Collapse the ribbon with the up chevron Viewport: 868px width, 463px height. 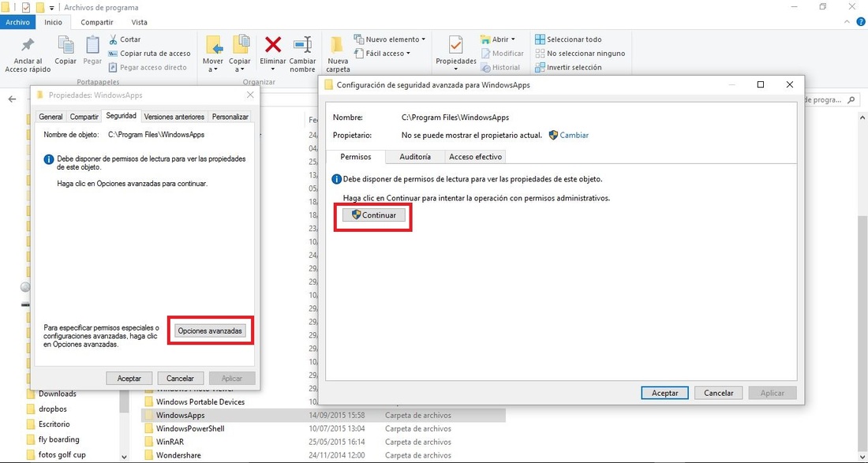tap(847, 22)
